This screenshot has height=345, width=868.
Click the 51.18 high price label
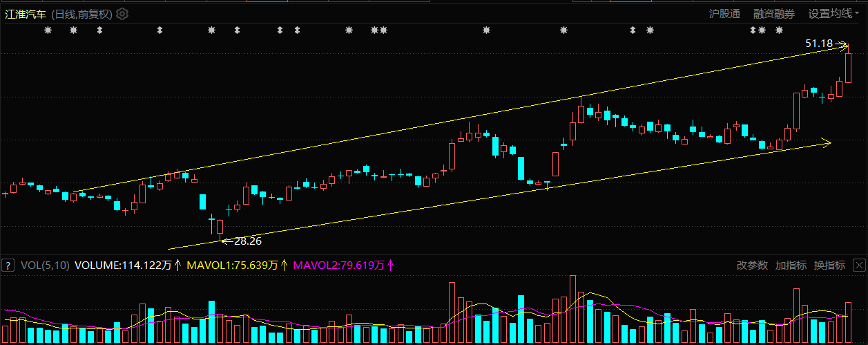click(x=819, y=44)
